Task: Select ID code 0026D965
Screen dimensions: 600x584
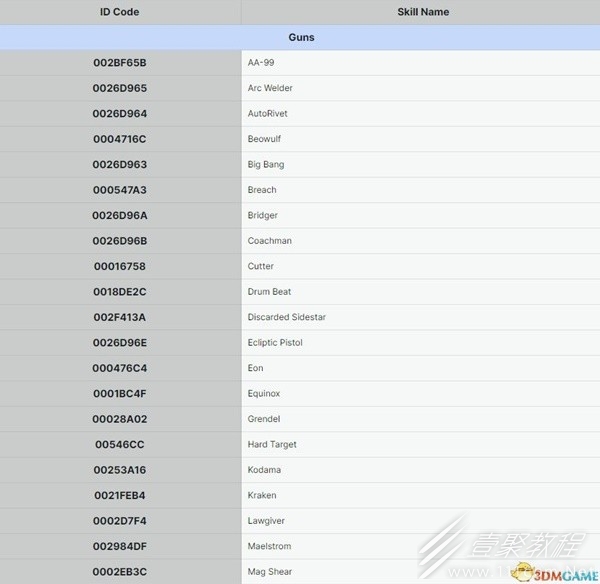Action: coord(120,88)
